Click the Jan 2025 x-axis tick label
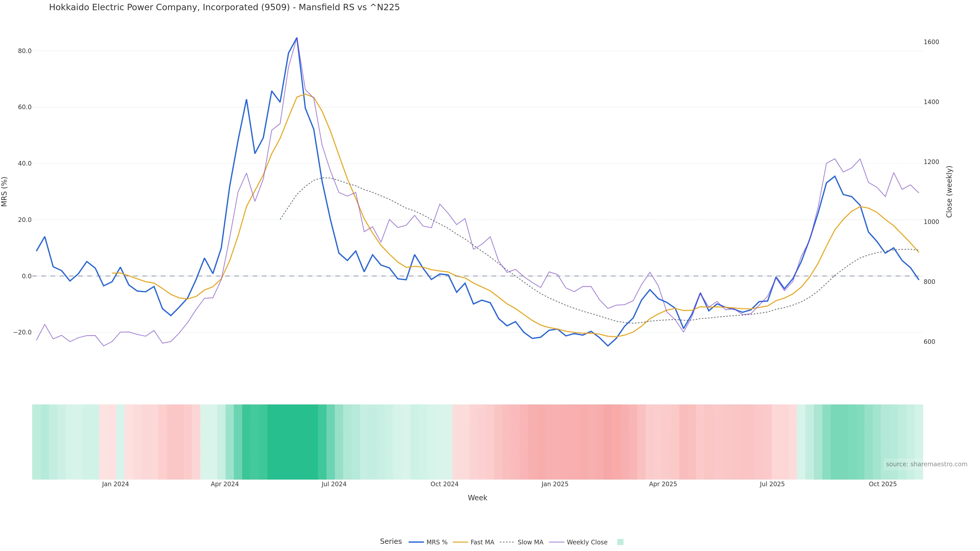 click(x=555, y=484)
